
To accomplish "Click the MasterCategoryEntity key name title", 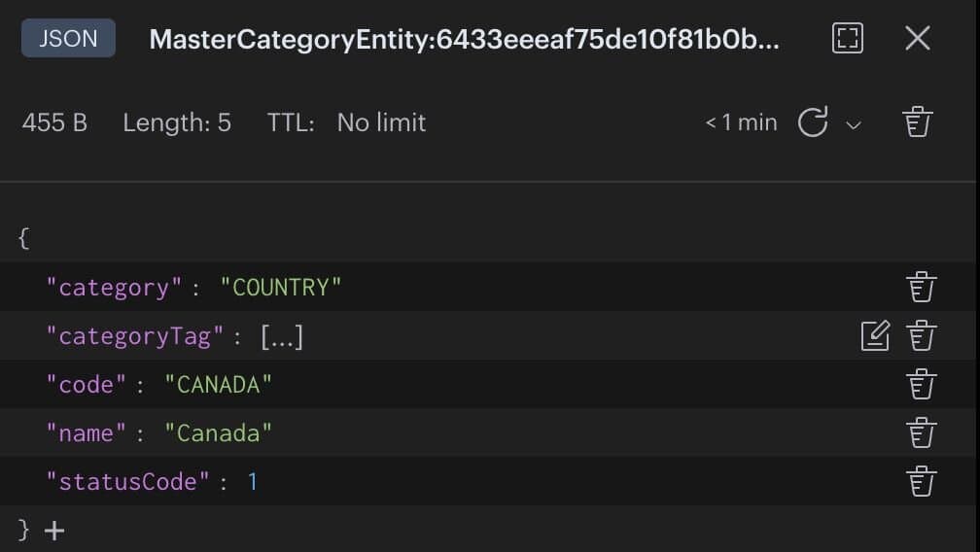I will 465,39.
